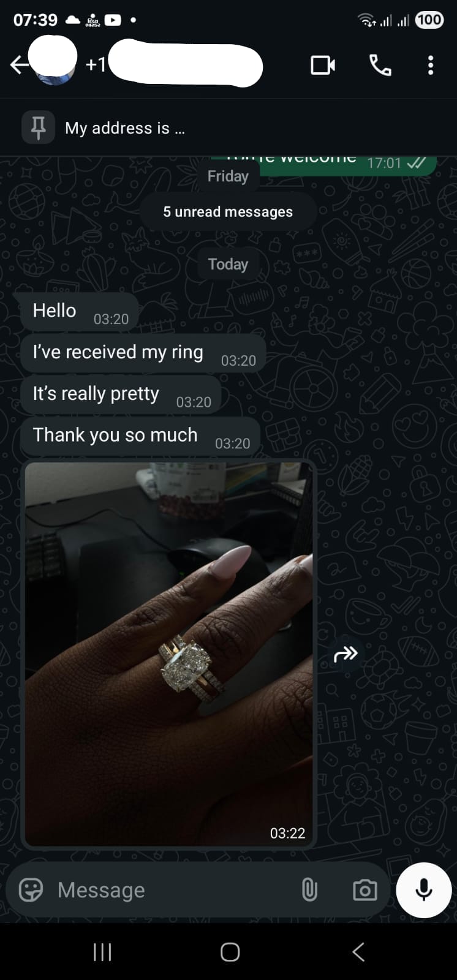Viewport: 457px width, 980px height.
Task: Select the "Thank you so much" message
Action: pos(140,436)
